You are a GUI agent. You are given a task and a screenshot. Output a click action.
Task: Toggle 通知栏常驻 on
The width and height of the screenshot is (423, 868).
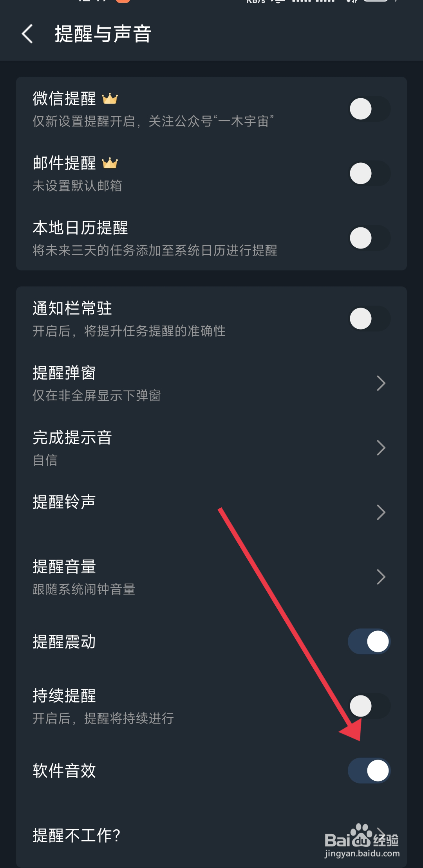369,319
